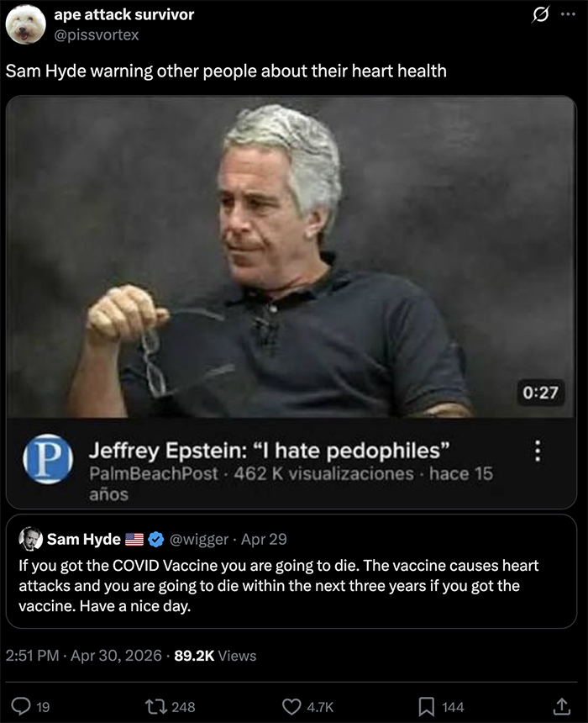This screenshot has height=723, width=588.
Task: Click the blue verified checkmark badge
Action: (x=156, y=539)
